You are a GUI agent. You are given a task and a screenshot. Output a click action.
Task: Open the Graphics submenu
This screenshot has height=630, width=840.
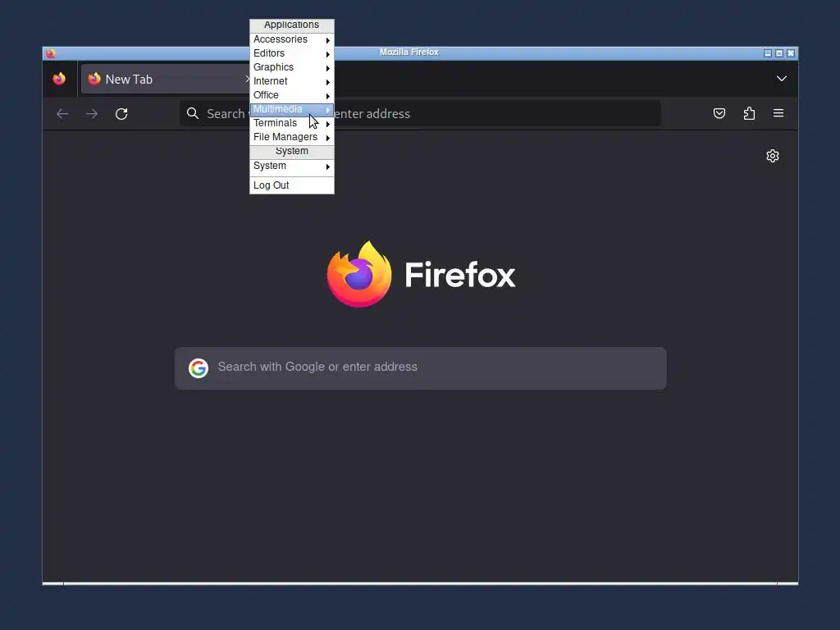pyautogui.click(x=291, y=67)
